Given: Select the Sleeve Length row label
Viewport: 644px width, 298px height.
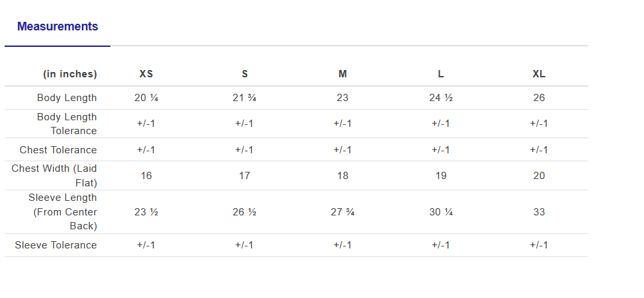Looking at the screenshot, I should coord(63,212).
